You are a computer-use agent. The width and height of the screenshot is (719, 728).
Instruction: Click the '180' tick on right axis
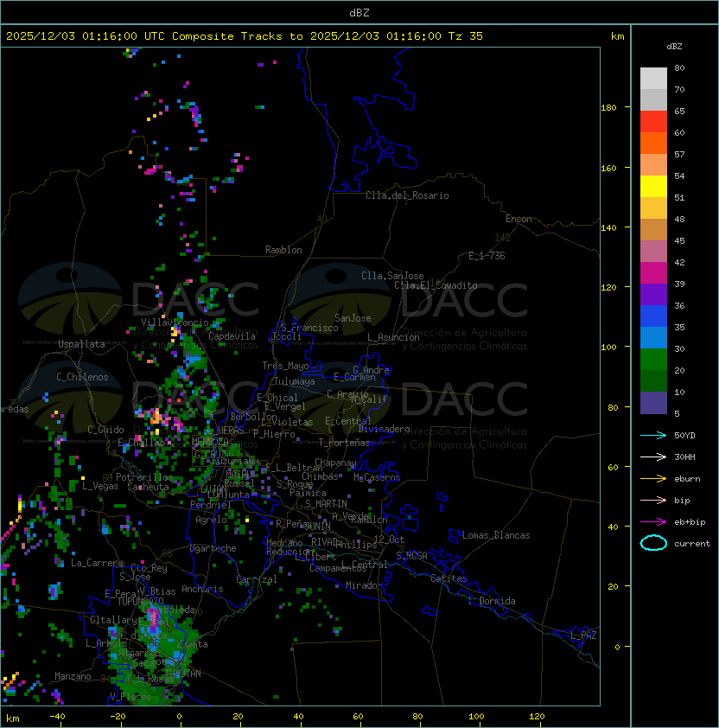coord(608,108)
